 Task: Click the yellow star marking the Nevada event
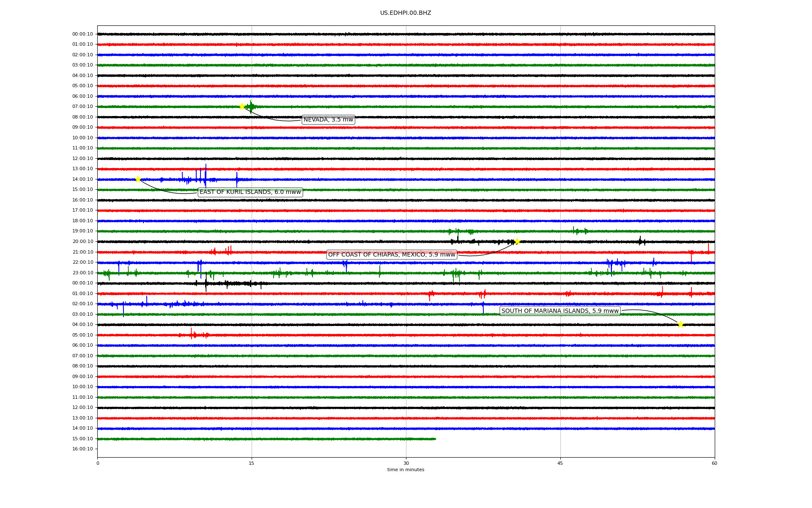tap(242, 106)
